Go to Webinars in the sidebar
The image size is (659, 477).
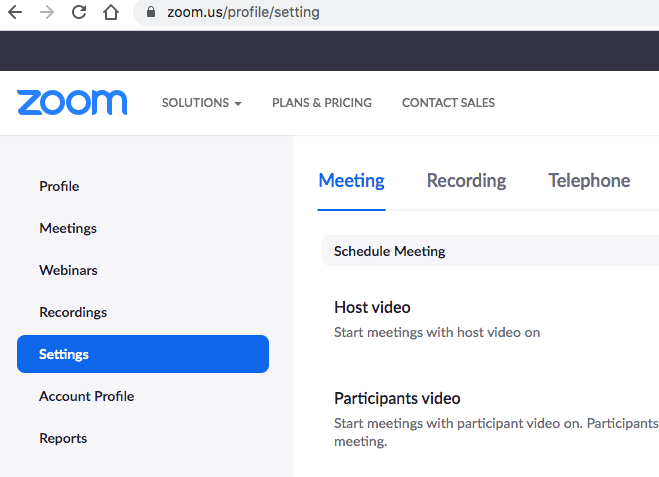(x=68, y=270)
